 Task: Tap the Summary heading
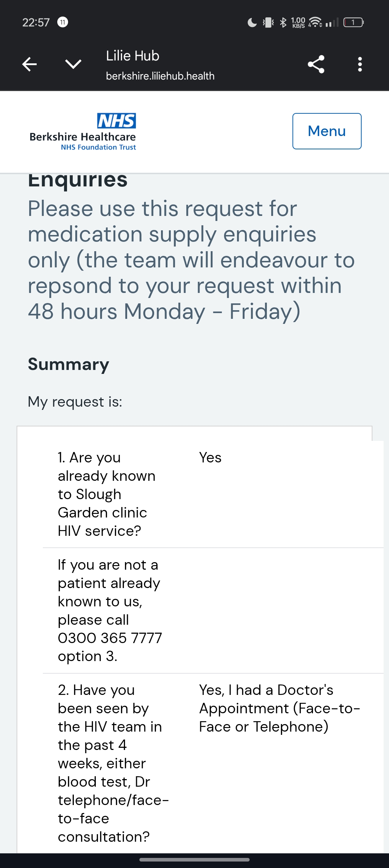coord(68,364)
